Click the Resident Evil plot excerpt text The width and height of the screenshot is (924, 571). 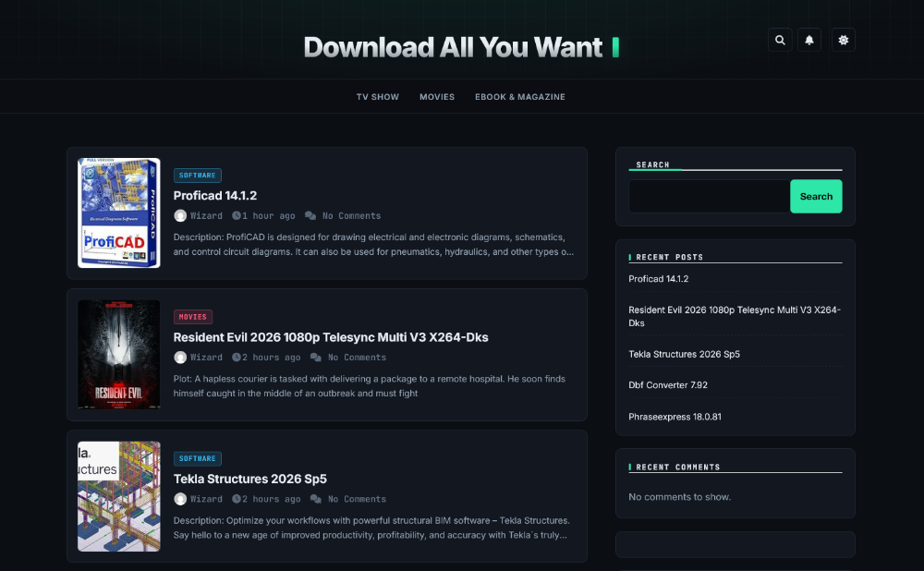(370, 386)
